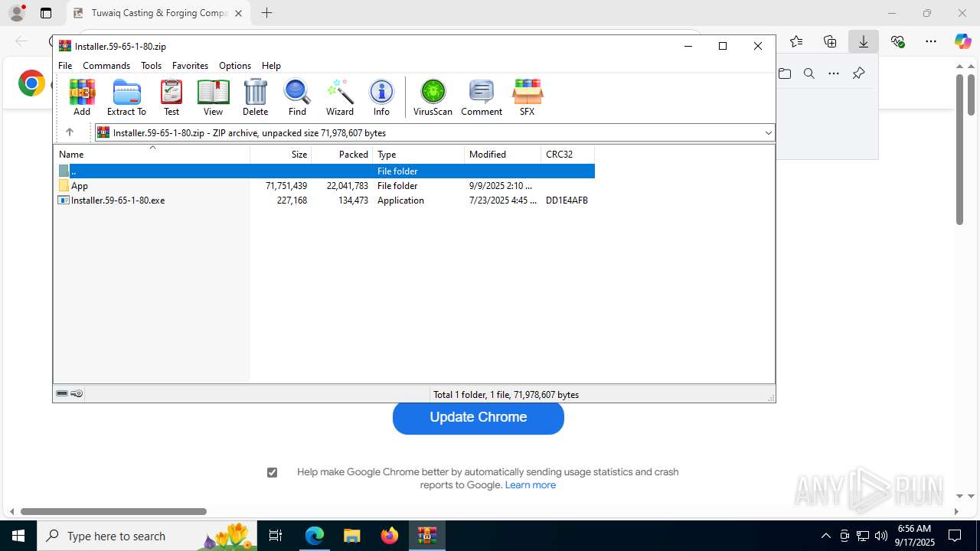Run the Test archive tool
980x551 pixels.
coord(171,97)
